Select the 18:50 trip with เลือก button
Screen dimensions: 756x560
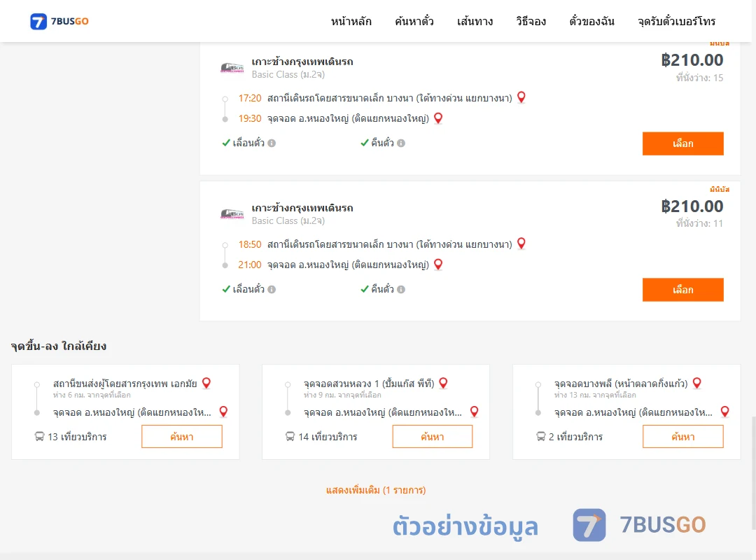pyautogui.click(x=682, y=290)
